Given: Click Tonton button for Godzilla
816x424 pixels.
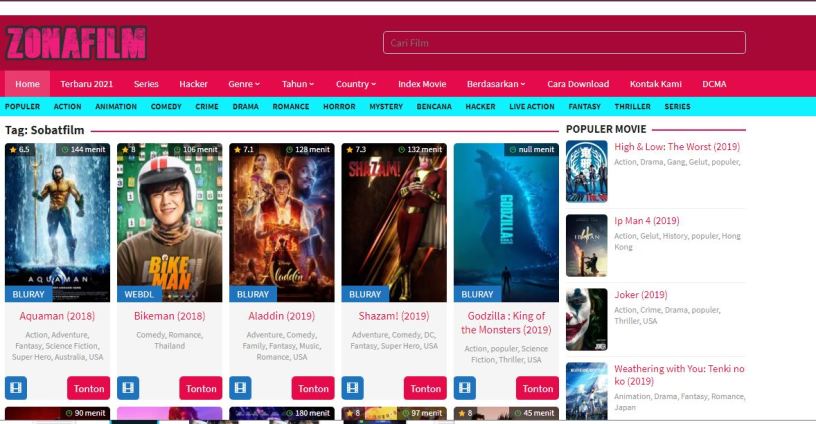Looking at the screenshot, I should (538, 388).
